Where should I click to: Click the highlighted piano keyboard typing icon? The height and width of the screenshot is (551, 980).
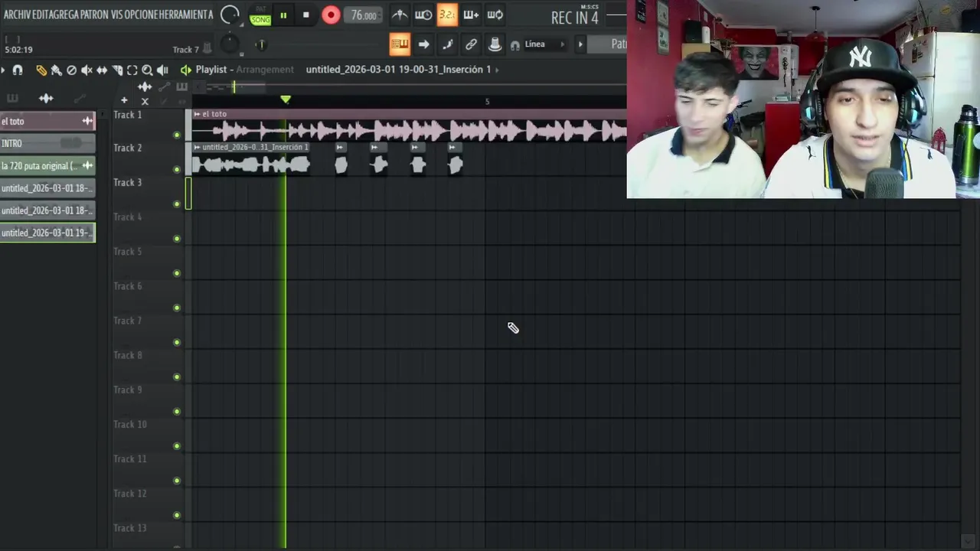pyautogui.click(x=400, y=44)
